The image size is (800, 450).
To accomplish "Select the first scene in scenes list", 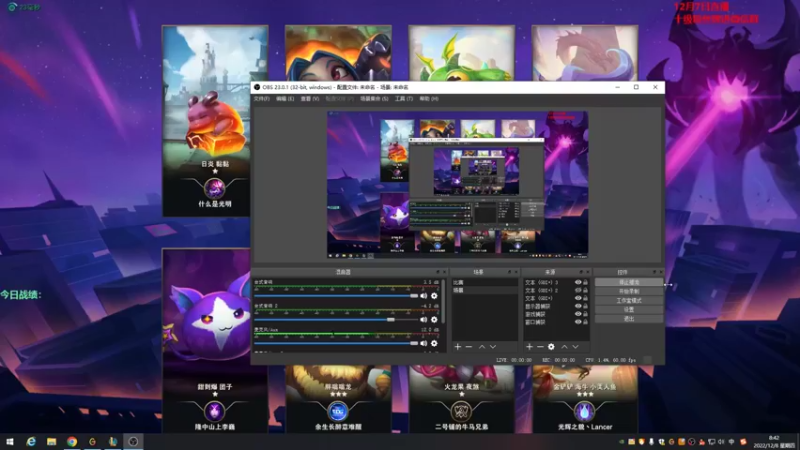I will coord(485,282).
